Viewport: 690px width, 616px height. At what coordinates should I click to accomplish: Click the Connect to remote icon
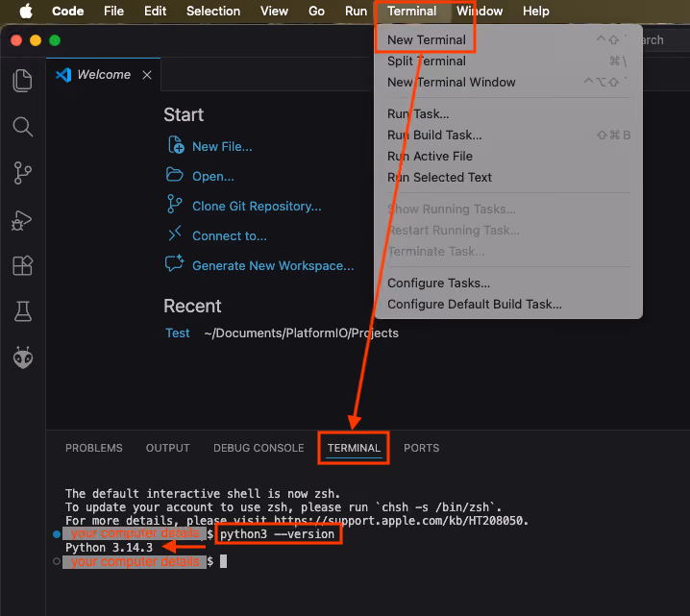[175, 234]
